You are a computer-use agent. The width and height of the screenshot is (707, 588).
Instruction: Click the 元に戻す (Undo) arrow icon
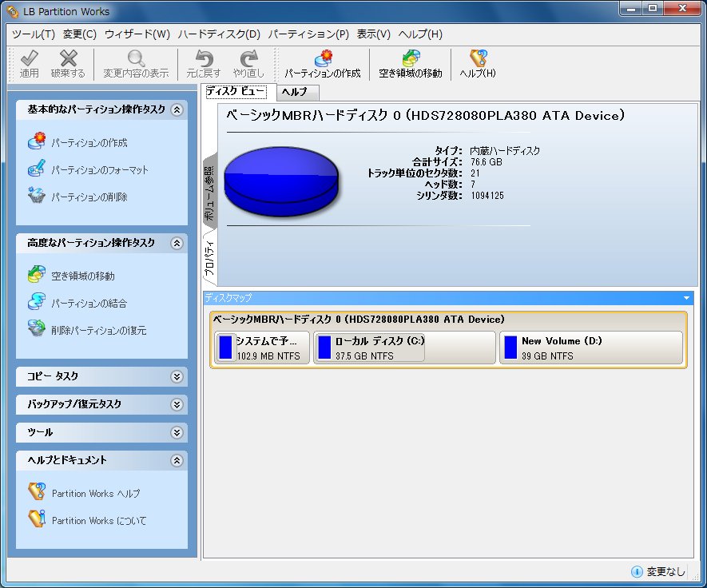coord(204,58)
